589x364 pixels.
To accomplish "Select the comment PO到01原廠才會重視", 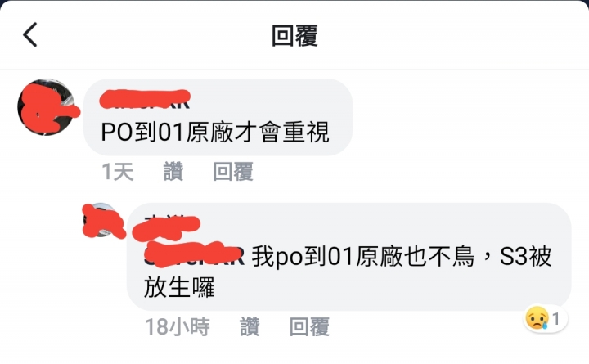I will (215, 132).
